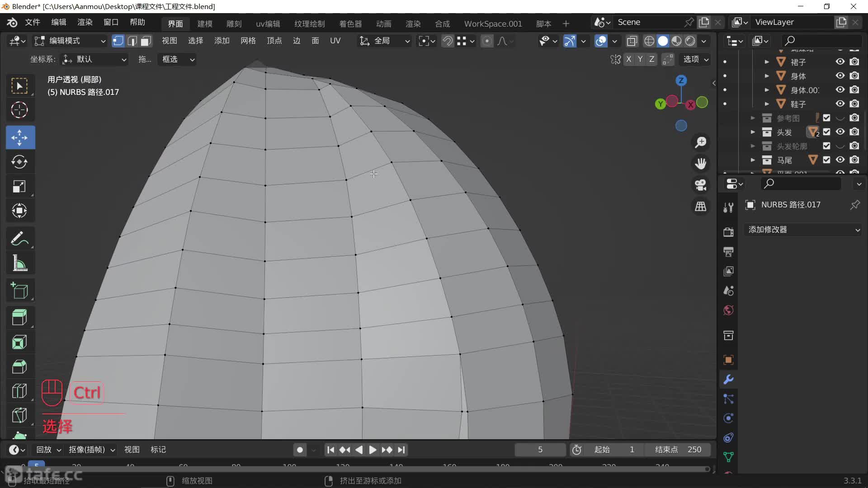Select the Annotate pencil tool
The image size is (868, 488).
point(19,239)
